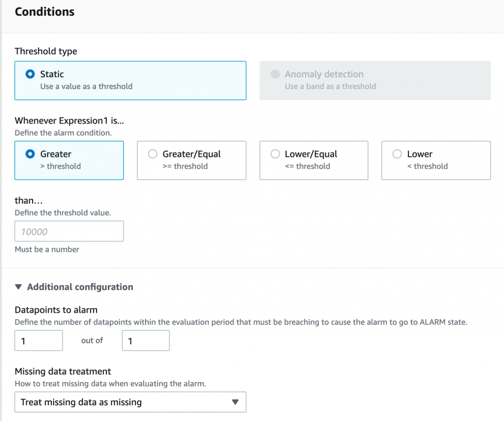Select the Anomaly detection radio button
504x421 pixels.
pos(275,74)
